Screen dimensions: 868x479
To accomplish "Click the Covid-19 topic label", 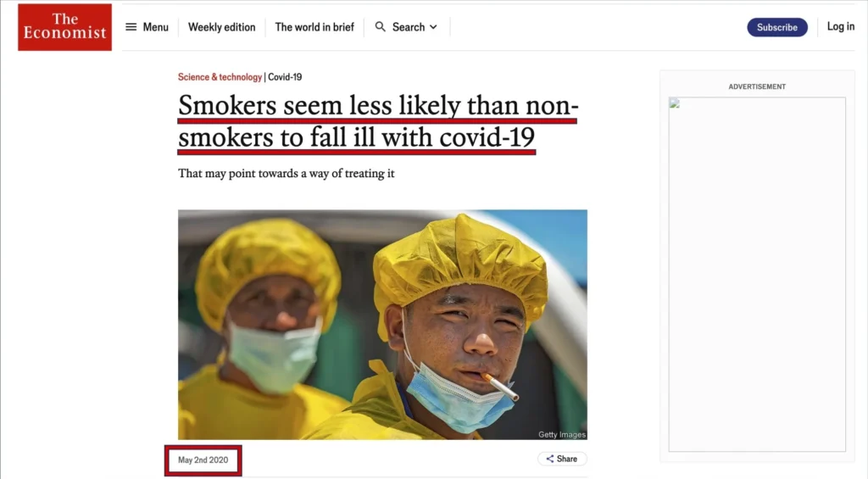I will coord(285,77).
